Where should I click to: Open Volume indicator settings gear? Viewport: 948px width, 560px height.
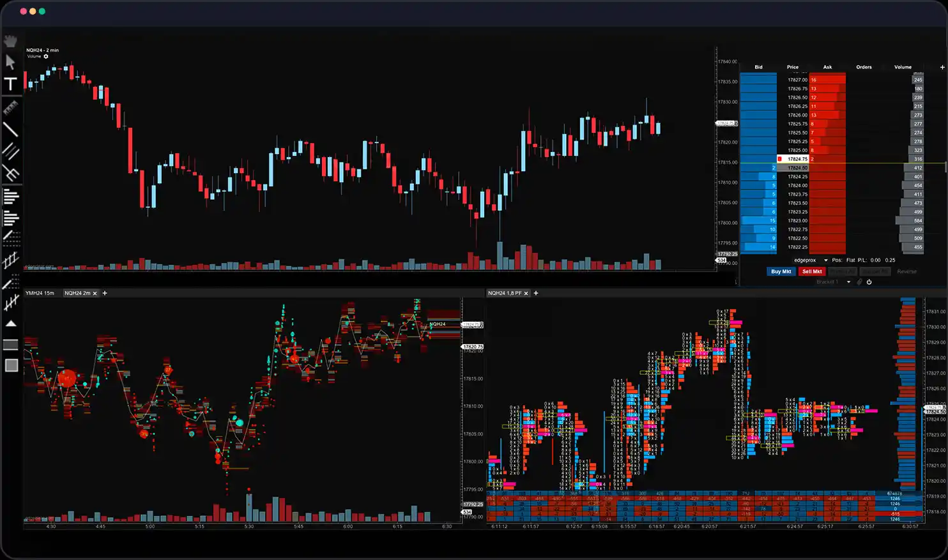[x=46, y=56]
